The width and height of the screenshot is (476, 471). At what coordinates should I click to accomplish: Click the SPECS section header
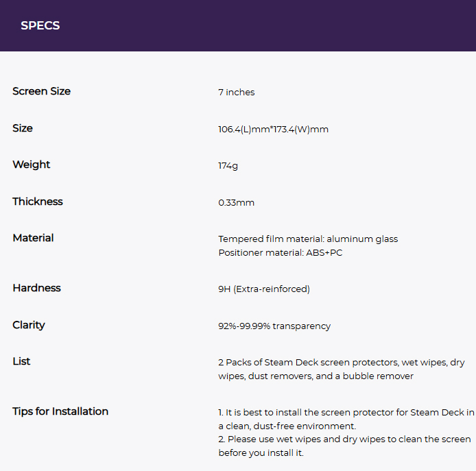point(40,26)
